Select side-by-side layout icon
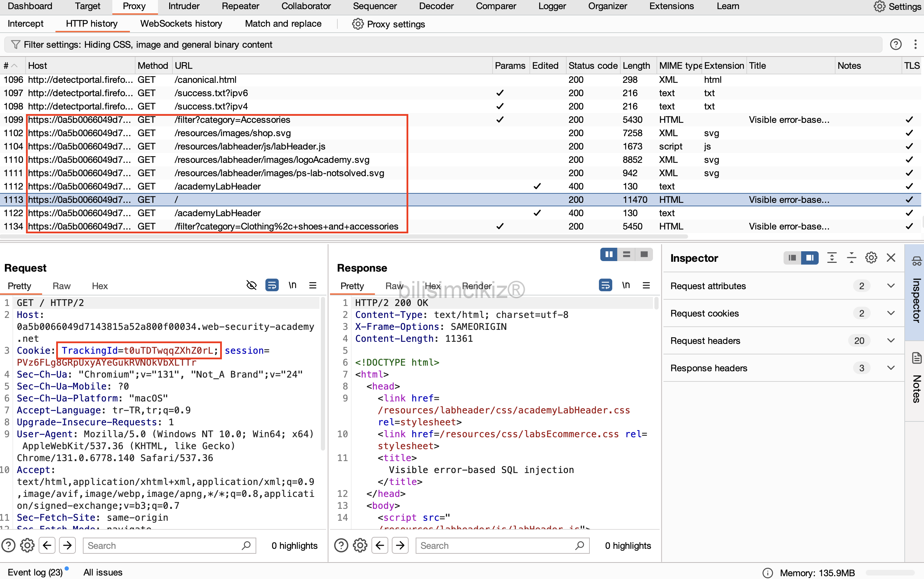 pos(608,254)
